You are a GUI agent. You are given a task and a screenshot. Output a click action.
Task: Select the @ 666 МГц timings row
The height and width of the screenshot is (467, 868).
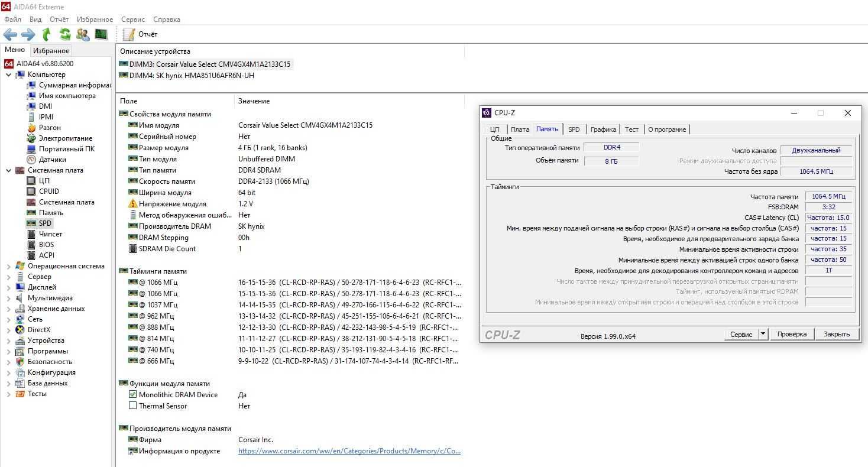click(290, 361)
